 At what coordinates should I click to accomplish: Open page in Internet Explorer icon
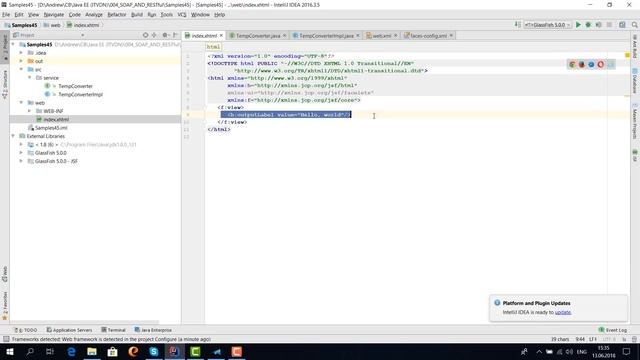point(610,64)
